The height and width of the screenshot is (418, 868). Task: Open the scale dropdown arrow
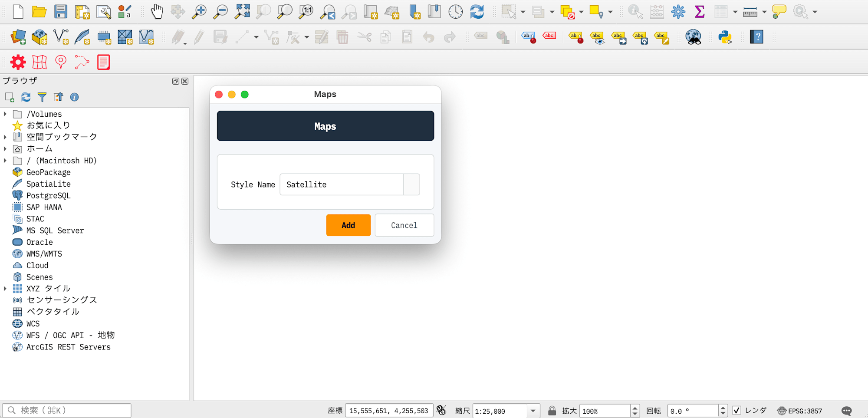[533, 411]
